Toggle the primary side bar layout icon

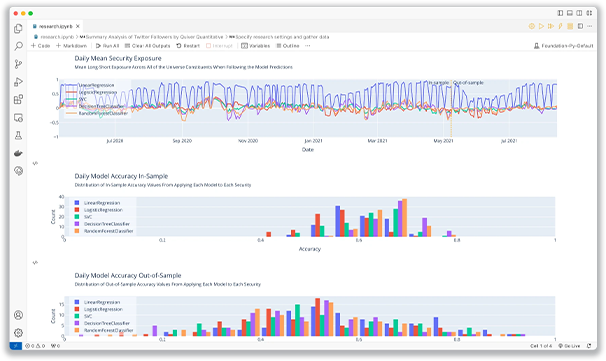point(560,13)
